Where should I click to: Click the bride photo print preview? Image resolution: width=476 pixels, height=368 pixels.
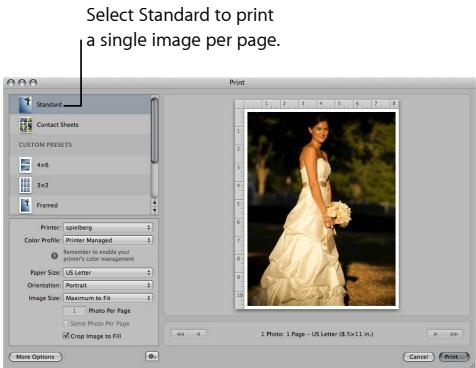pyautogui.click(x=321, y=209)
